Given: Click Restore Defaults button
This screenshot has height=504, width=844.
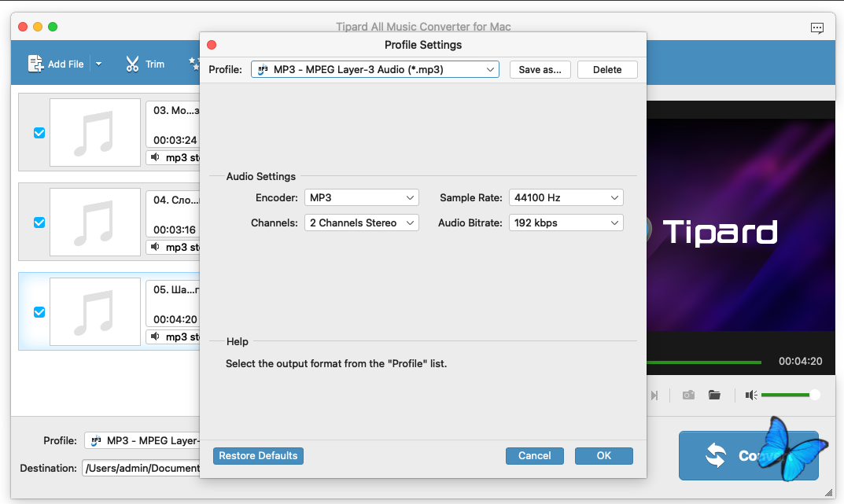Looking at the screenshot, I should click(x=258, y=456).
